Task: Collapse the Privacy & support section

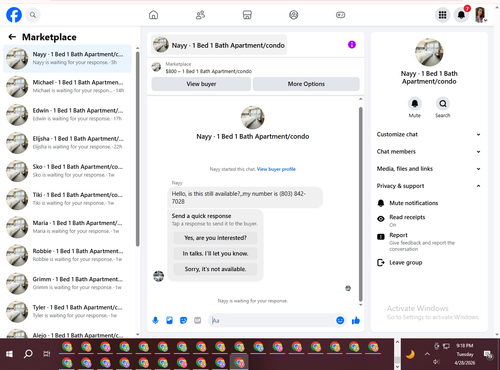Action: click(x=429, y=186)
